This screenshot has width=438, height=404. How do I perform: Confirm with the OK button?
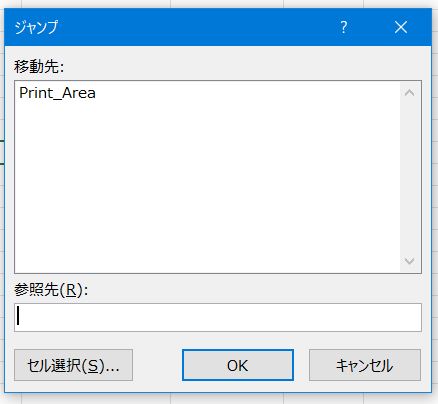coord(238,365)
